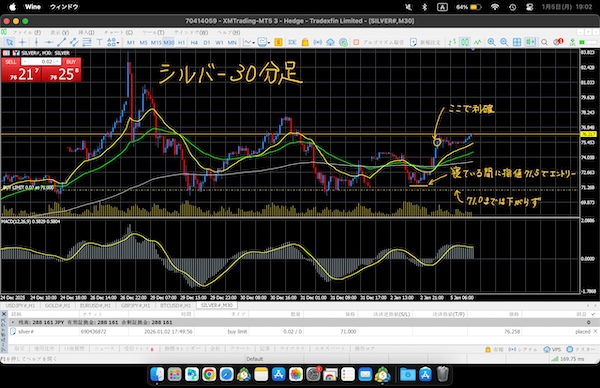Toggle the M30 timeframe button
The width and height of the screenshot is (600, 388).
(169, 42)
